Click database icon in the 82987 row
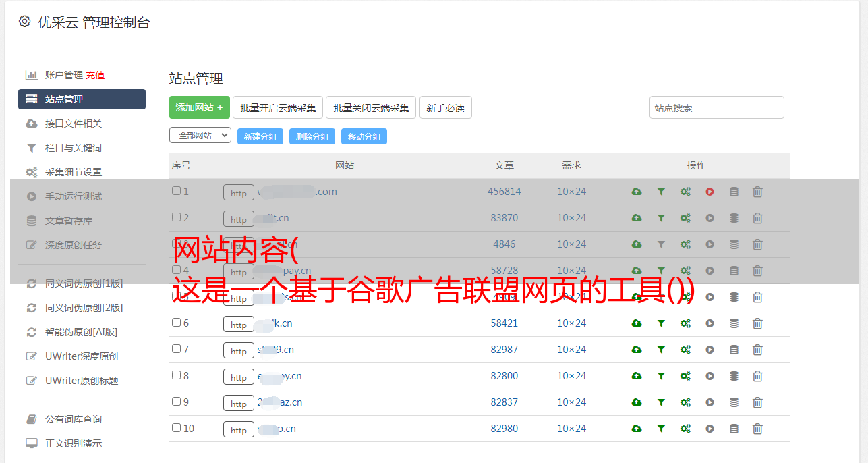The image size is (868, 463). coord(734,350)
